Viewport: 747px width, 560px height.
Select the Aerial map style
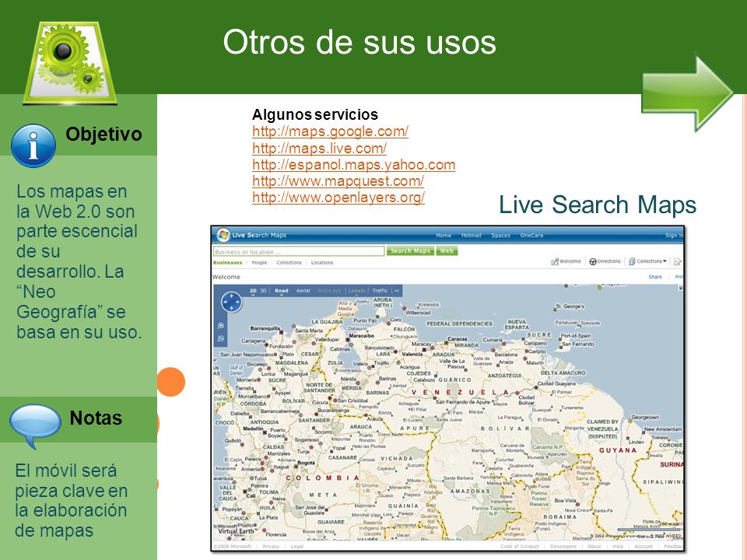point(303,290)
